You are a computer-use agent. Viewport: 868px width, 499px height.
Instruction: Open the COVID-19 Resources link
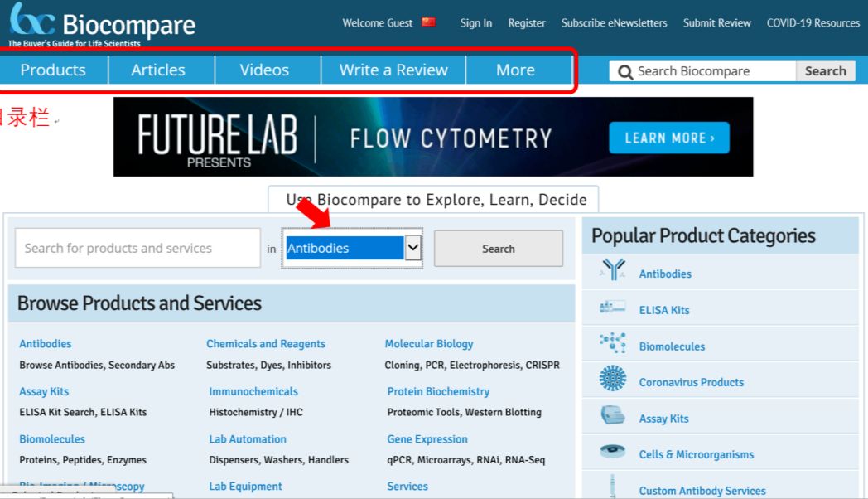[813, 23]
